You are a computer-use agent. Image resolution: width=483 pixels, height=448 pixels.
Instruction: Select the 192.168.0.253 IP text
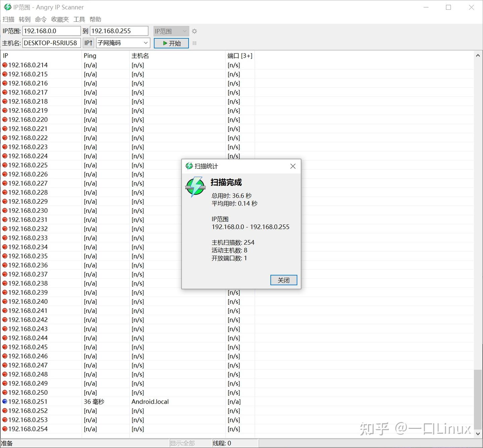point(28,420)
